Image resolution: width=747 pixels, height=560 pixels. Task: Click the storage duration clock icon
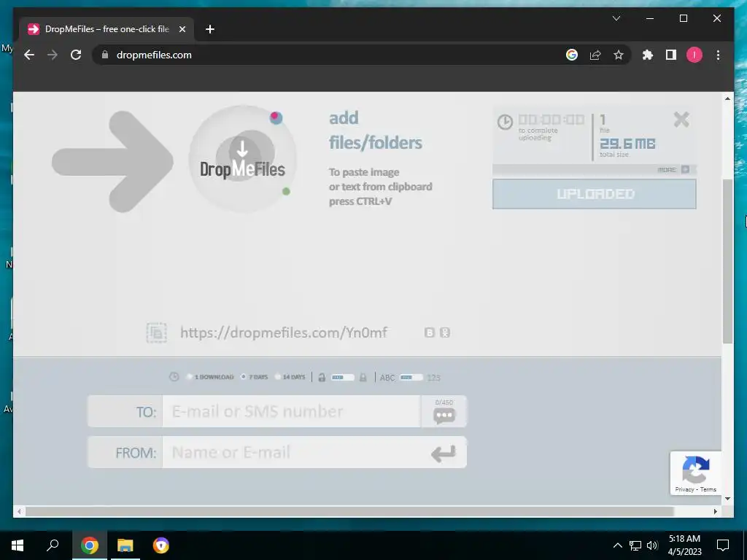[174, 377]
